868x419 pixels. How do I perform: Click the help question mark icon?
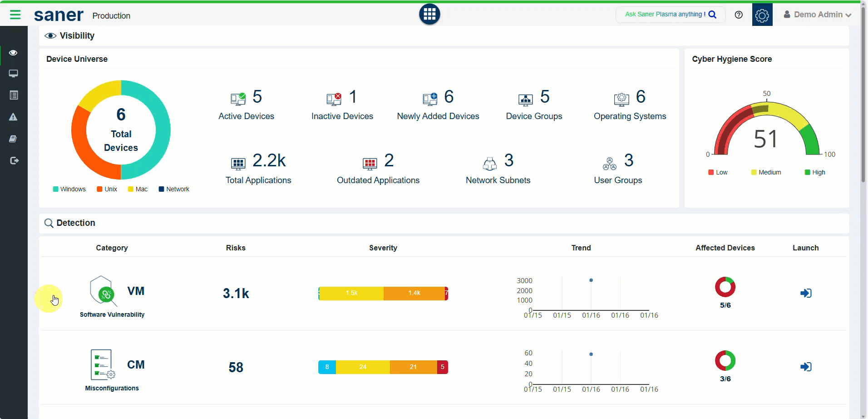tap(739, 15)
